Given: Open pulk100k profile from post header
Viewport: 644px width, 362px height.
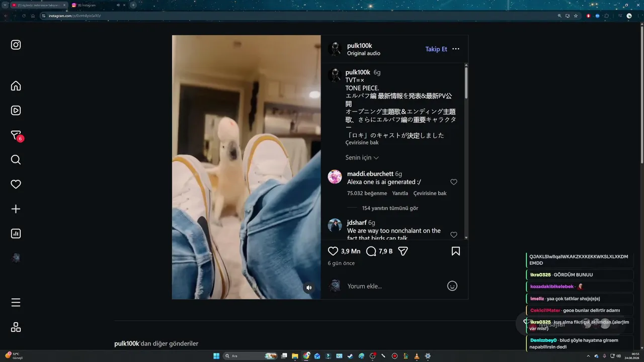Looking at the screenshot, I should (360, 46).
